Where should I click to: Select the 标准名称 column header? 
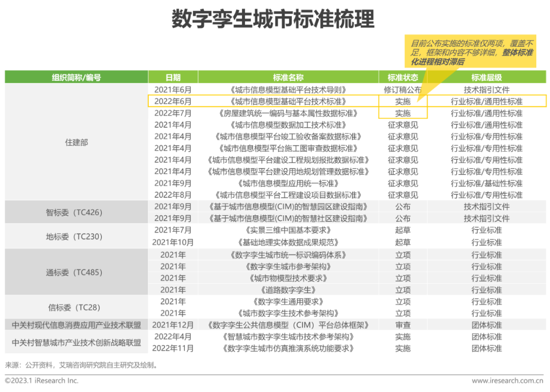tap(288, 77)
